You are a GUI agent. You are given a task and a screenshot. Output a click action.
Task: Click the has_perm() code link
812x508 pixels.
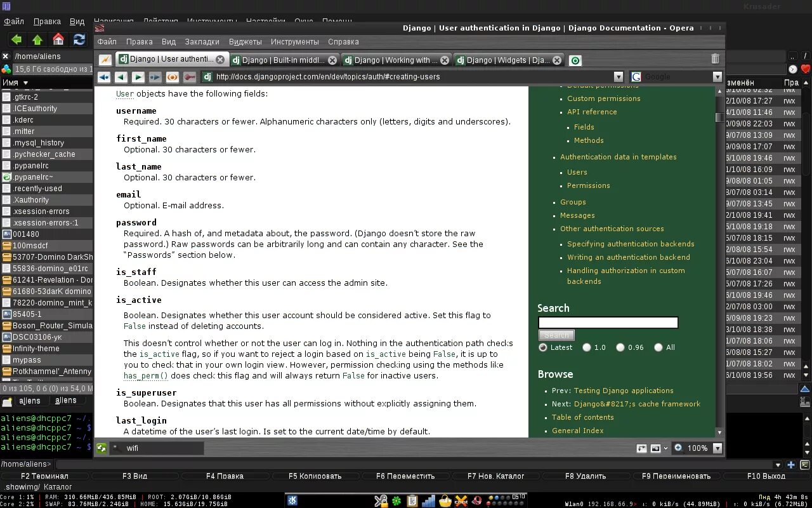pos(146,376)
